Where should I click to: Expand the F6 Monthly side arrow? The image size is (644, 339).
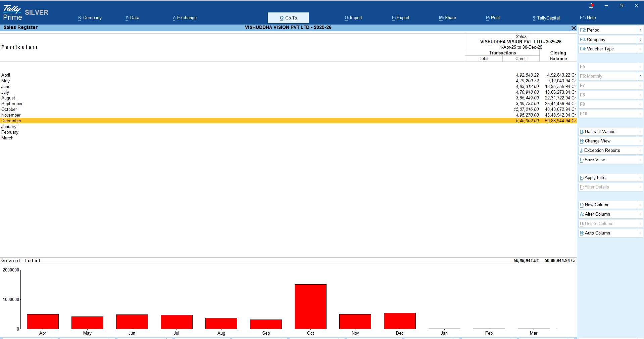[x=640, y=76]
